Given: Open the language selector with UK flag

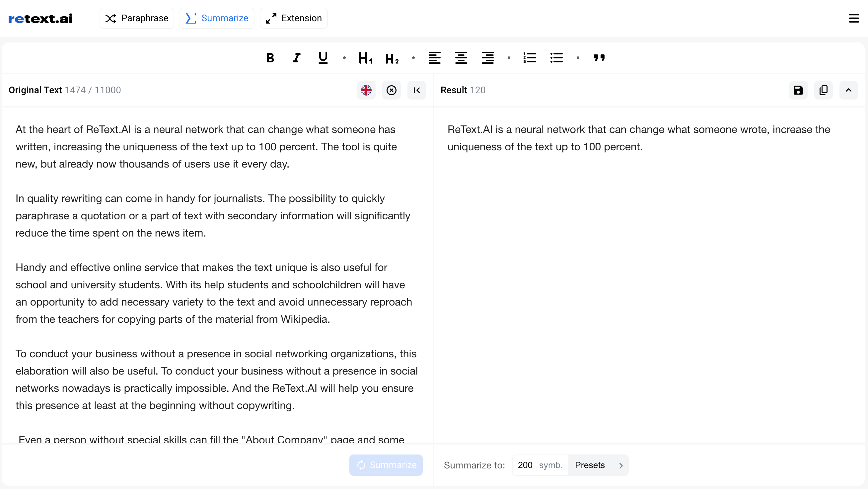Looking at the screenshot, I should [366, 90].
